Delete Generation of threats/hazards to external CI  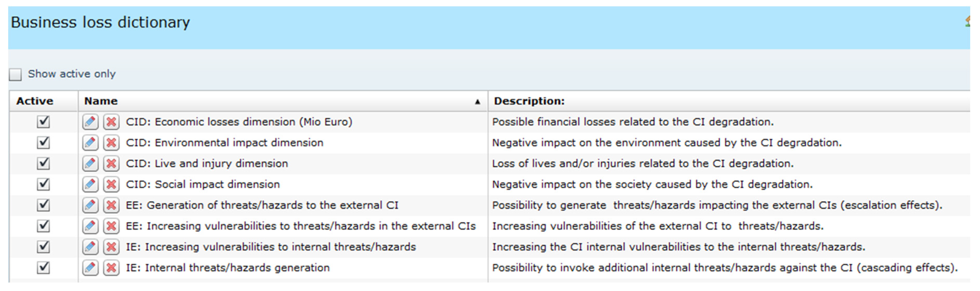pos(111,206)
